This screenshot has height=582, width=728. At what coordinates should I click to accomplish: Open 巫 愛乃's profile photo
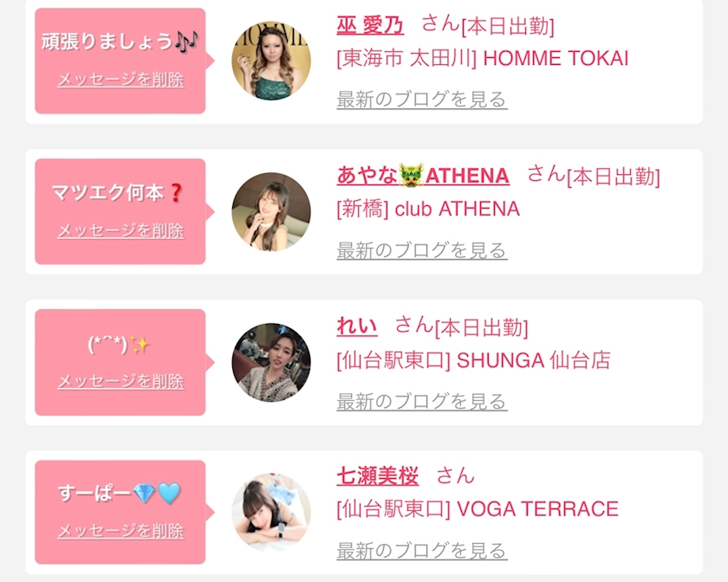270,61
